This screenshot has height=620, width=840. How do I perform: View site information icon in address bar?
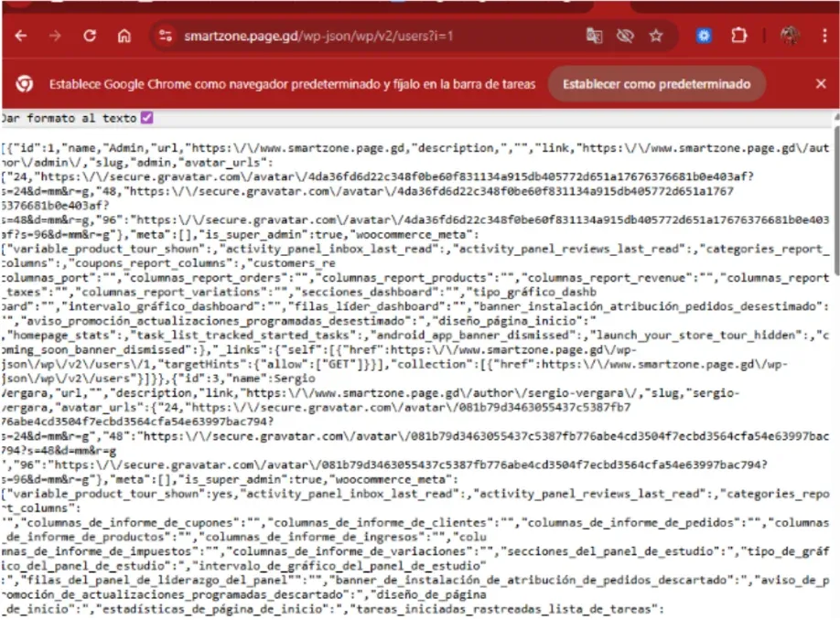click(166, 36)
